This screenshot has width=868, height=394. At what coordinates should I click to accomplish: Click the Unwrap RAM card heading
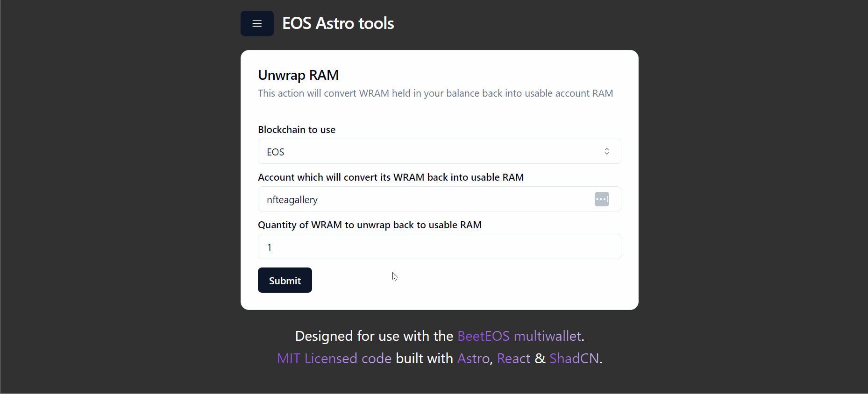[298, 75]
